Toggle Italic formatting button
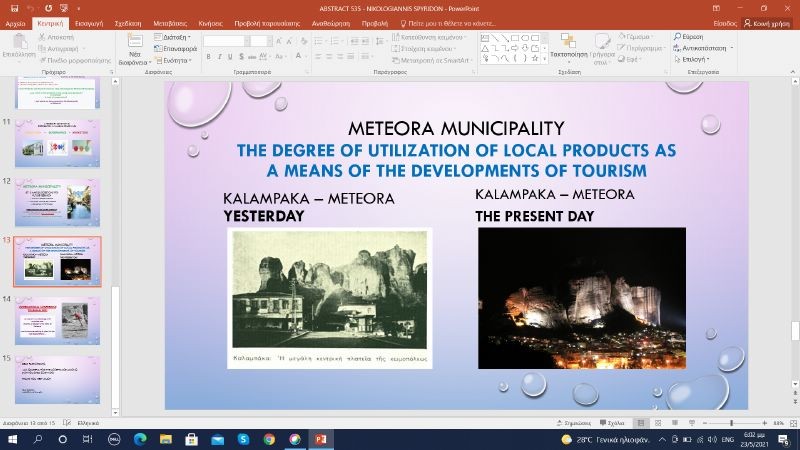800x450 pixels. click(x=219, y=58)
